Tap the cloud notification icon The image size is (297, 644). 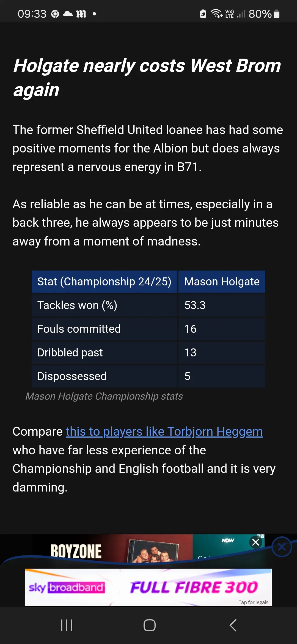(68, 14)
